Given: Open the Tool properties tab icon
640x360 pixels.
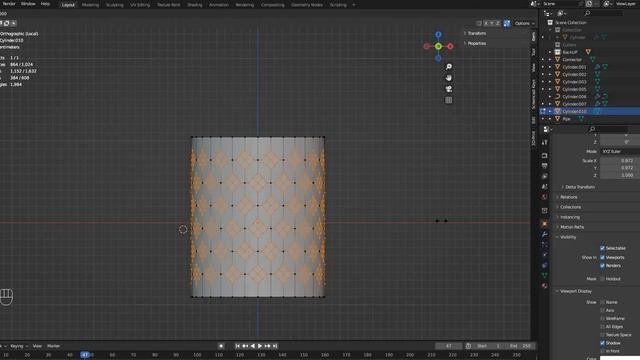Looking at the screenshot, I should click(544, 142).
